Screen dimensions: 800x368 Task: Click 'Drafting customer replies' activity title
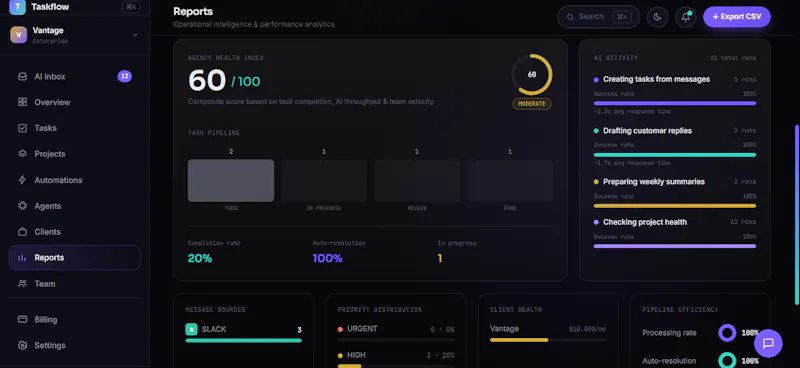tap(647, 131)
